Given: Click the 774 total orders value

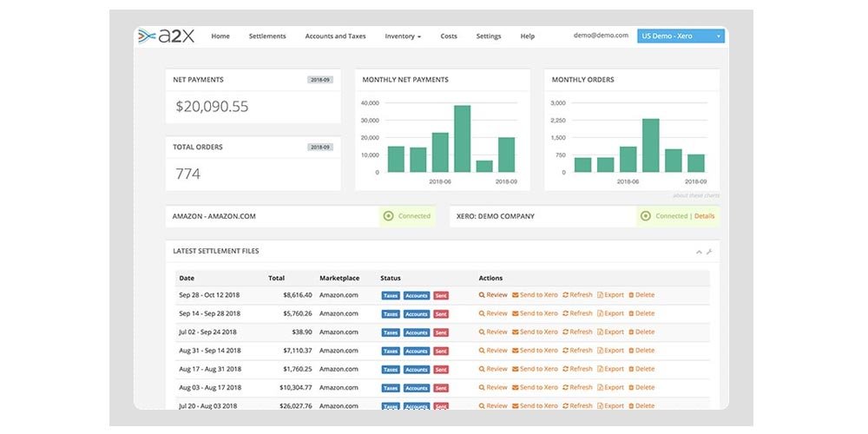Looking at the screenshot, I should pyautogui.click(x=187, y=174).
